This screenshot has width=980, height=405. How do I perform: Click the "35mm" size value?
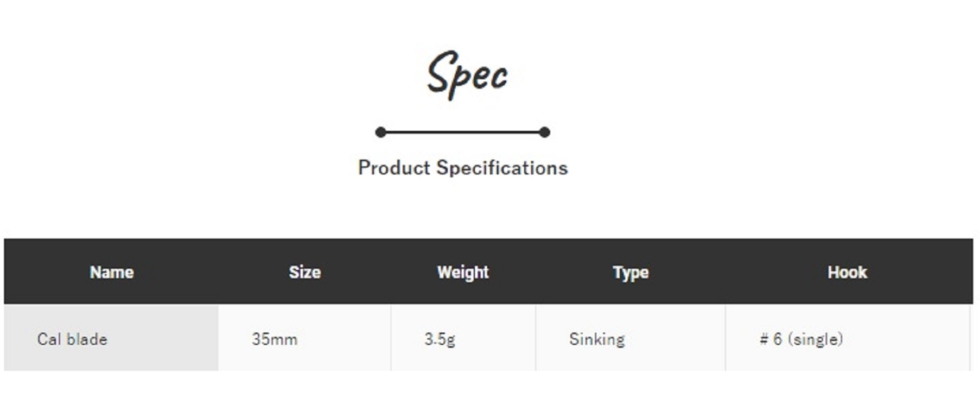(x=274, y=339)
